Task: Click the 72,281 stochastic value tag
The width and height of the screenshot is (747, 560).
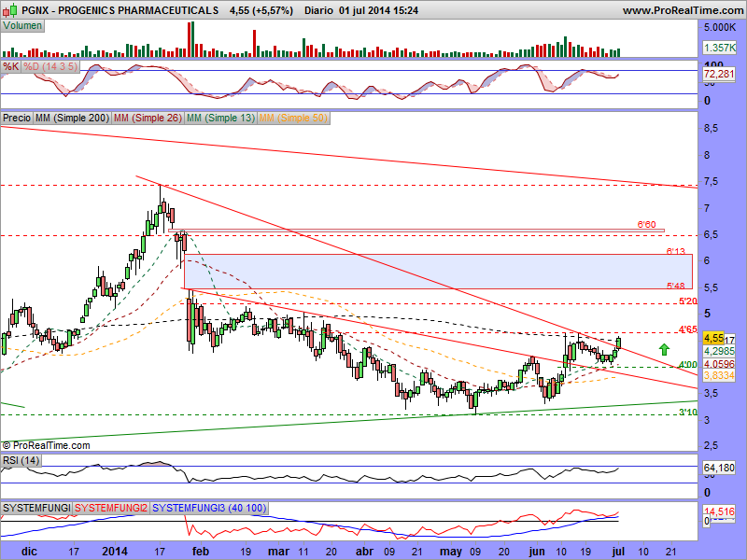Action: pos(719,75)
